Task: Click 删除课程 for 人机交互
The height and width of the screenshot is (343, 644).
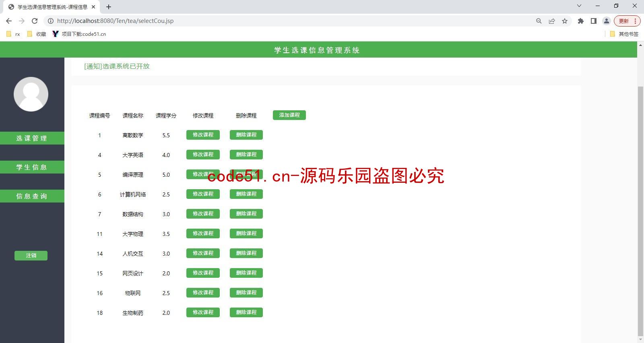Action: [246, 253]
